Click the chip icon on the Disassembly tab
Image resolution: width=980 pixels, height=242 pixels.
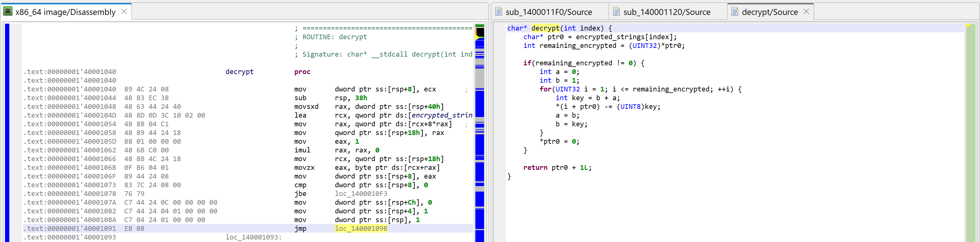(x=7, y=12)
